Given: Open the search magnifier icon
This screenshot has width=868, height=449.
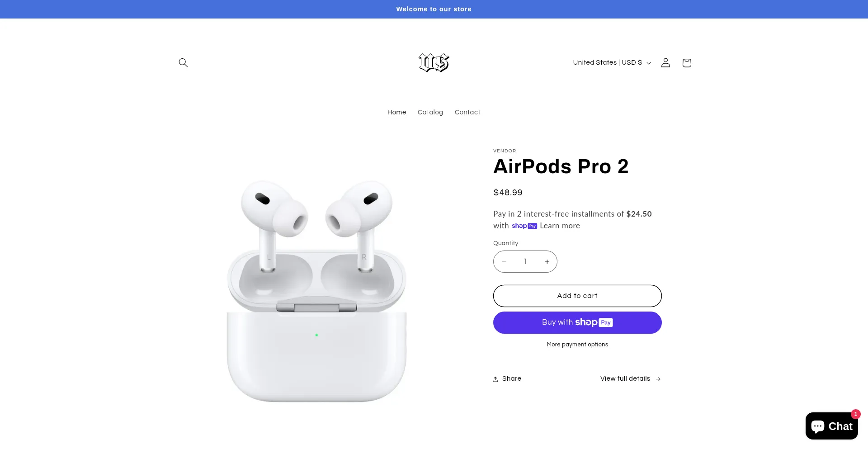Looking at the screenshot, I should (x=183, y=62).
